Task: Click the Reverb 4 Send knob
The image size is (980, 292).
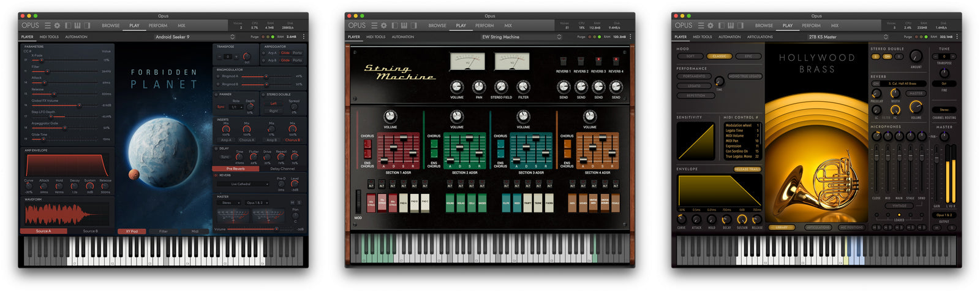Action: pyautogui.click(x=616, y=87)
